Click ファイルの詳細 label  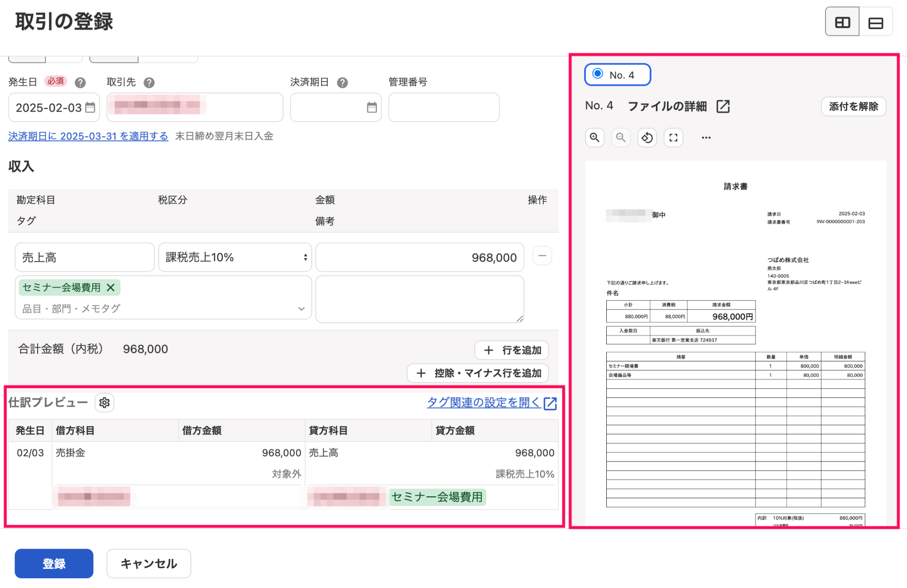click(x=667, y=106)
